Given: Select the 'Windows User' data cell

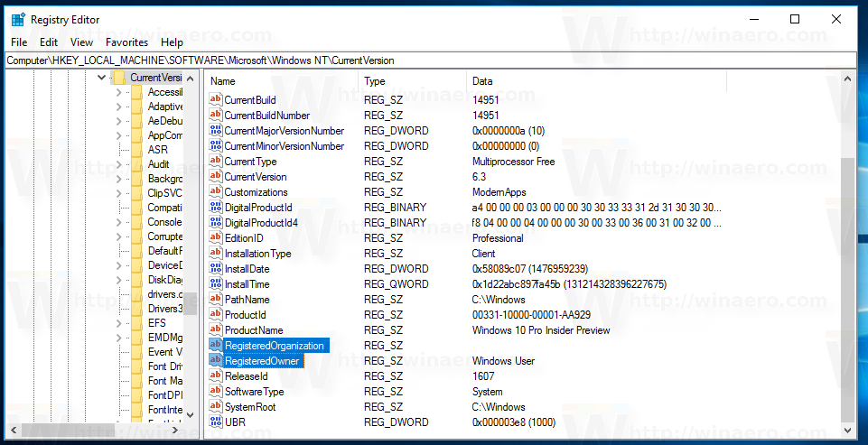Looking at the screenshot, I should pyautogui.click(x=503, y=361).
